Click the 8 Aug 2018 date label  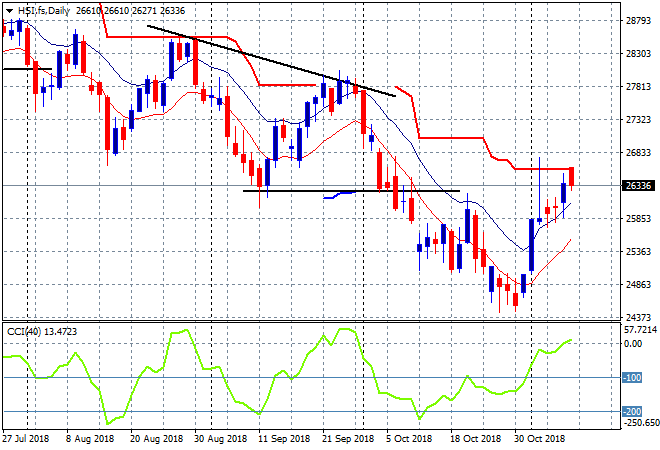[90, 439]
